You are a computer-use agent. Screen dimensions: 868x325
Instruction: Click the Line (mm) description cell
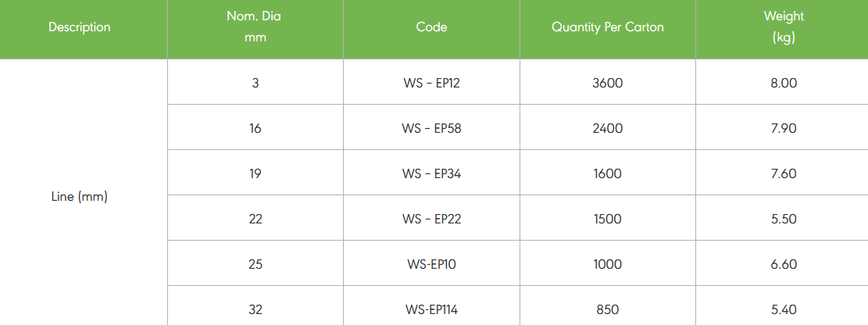coord(80,197)
